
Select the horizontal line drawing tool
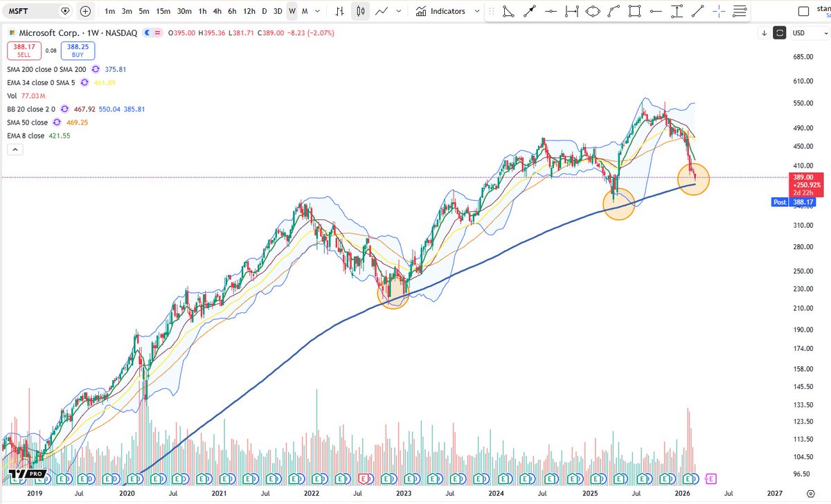pos(551,11)
